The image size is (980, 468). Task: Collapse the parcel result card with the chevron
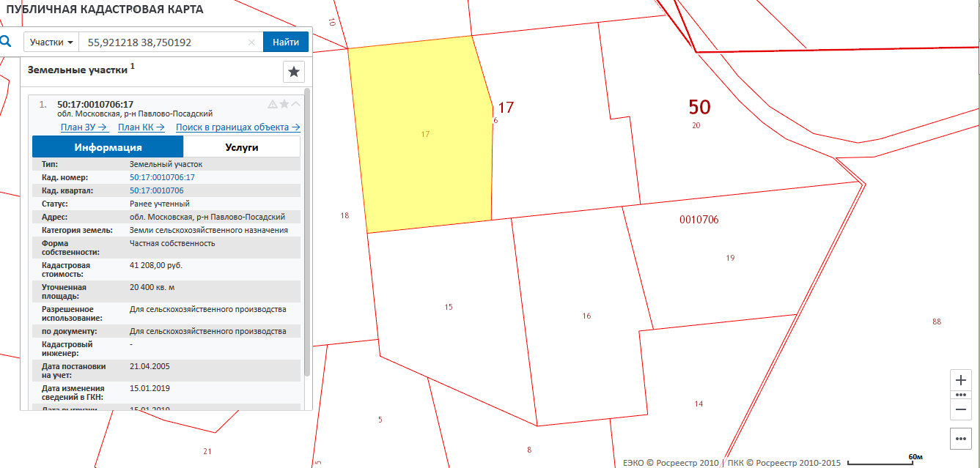296,104
